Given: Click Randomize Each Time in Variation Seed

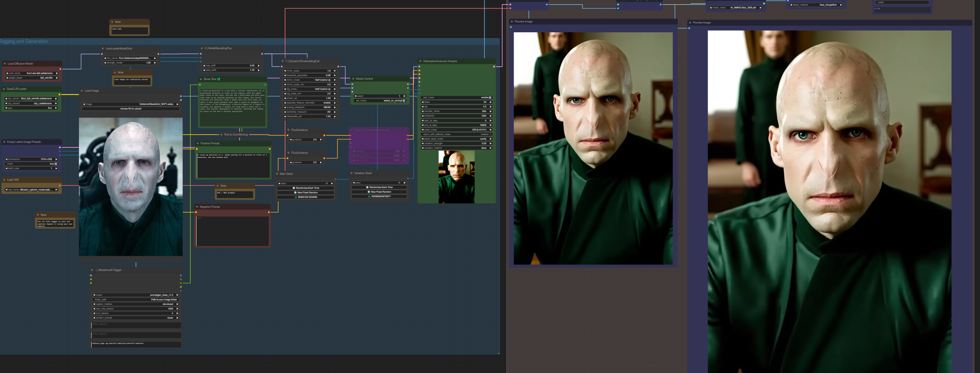Looking at the screenshot, I should 379,187.
